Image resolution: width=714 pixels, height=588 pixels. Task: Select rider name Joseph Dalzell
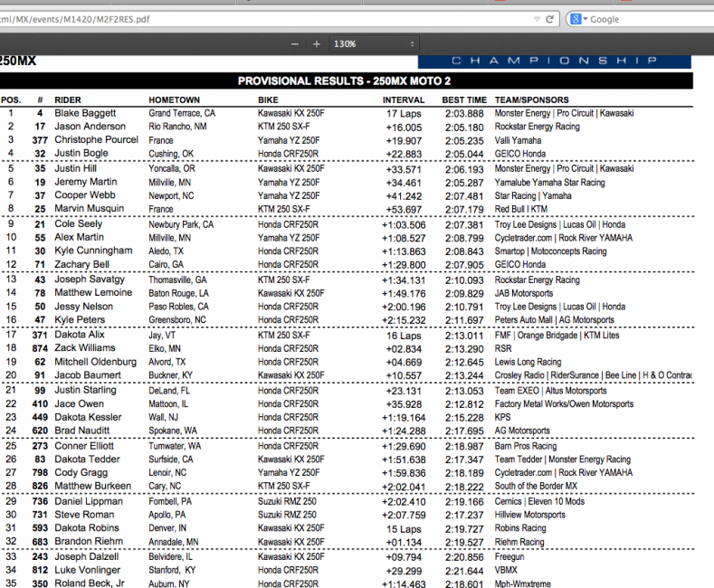87,556
